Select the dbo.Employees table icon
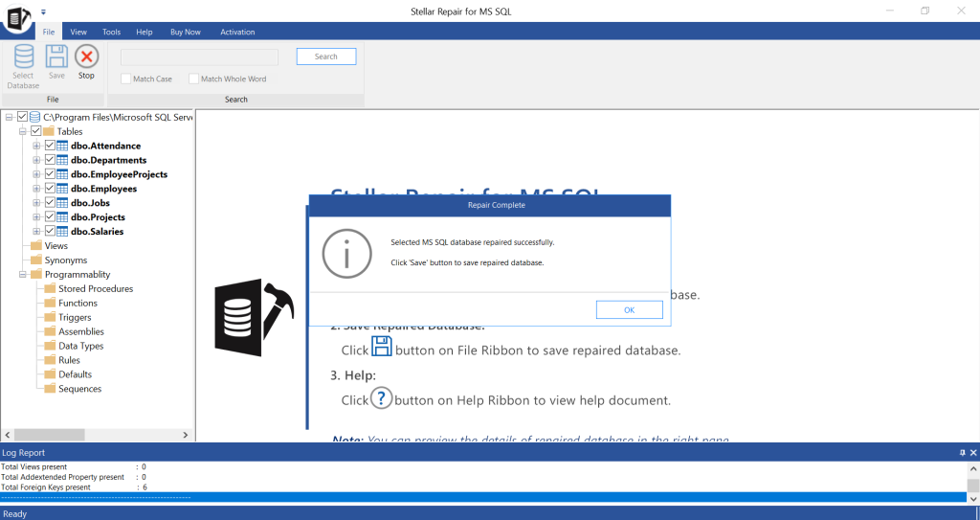 click(x=62, y=190)
